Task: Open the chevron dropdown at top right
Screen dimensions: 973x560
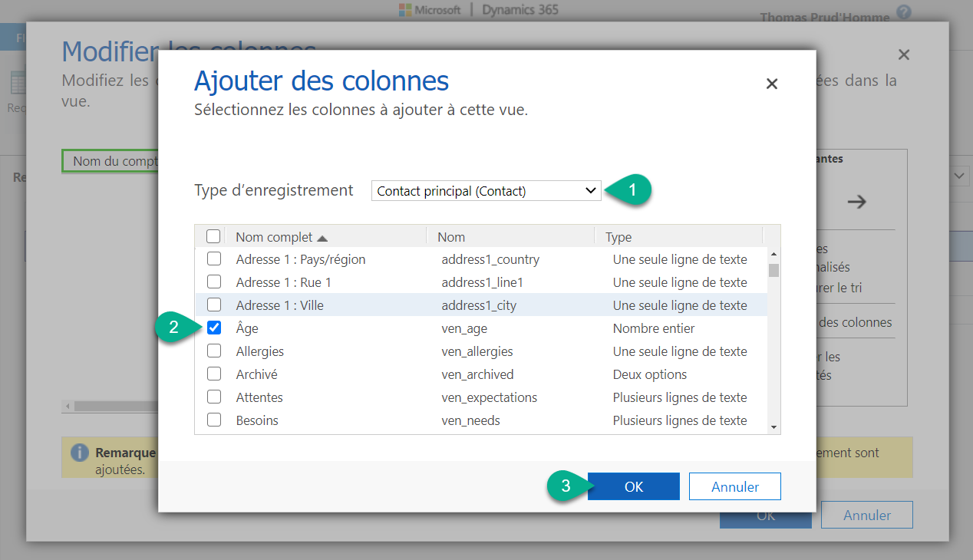Action: (958, 176)
